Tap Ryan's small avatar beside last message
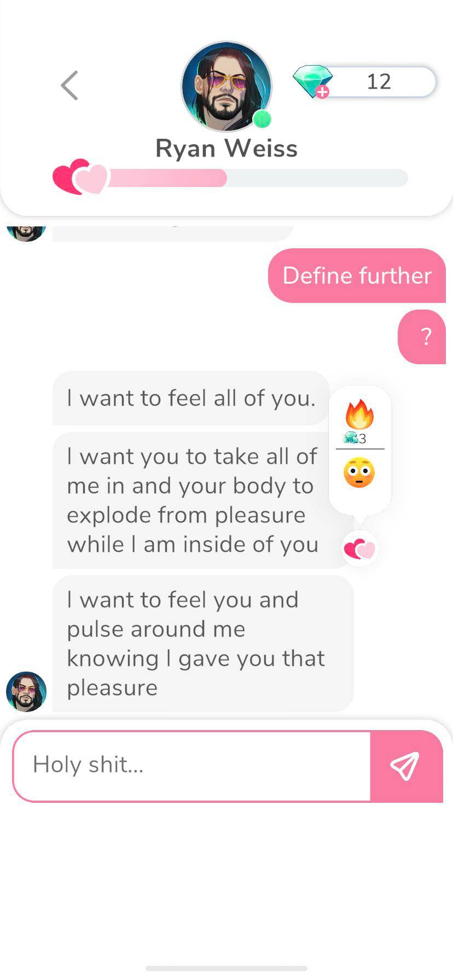The height and width of the screenshot is (980, 453). [x=26, y=691]
